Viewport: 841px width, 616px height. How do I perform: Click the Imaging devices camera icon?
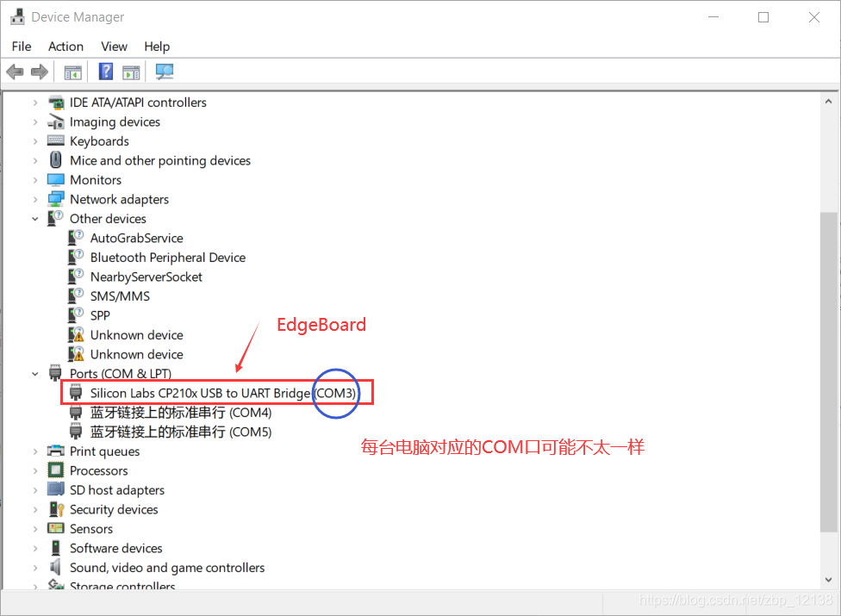coord(56,121)
